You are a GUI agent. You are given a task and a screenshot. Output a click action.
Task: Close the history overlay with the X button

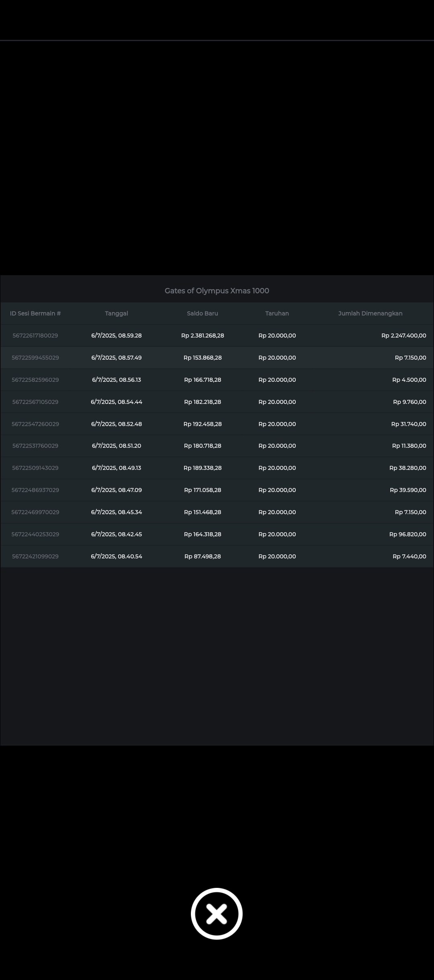click(x=217, y=914)
